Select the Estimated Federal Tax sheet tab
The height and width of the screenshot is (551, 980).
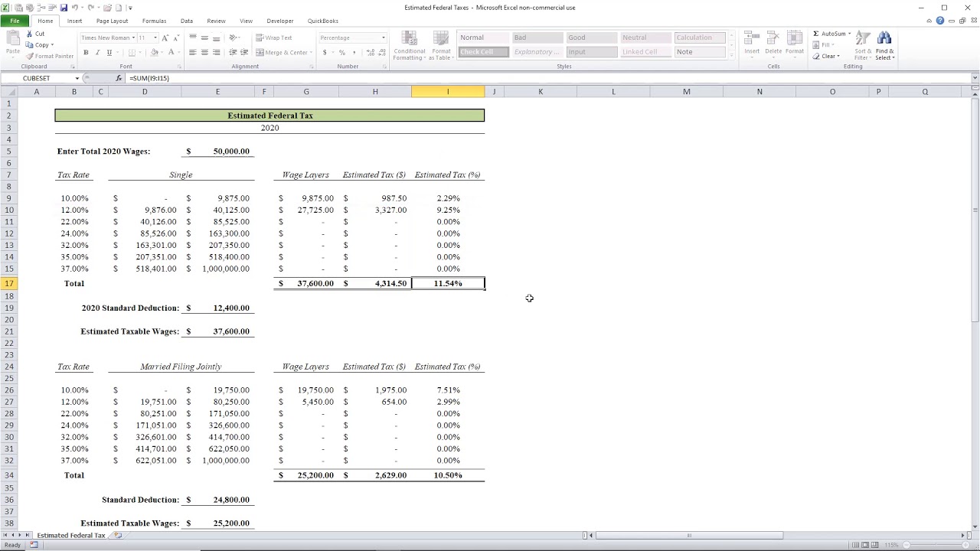pos(71,535)
